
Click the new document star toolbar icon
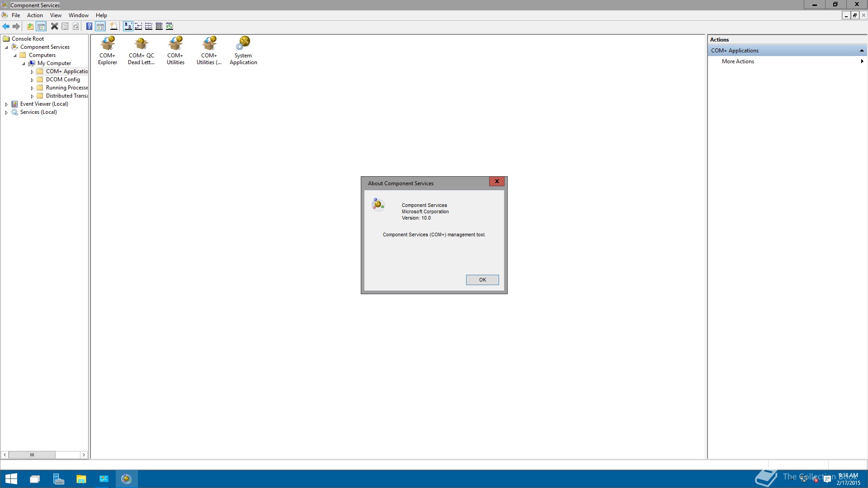tap(114, 26)
